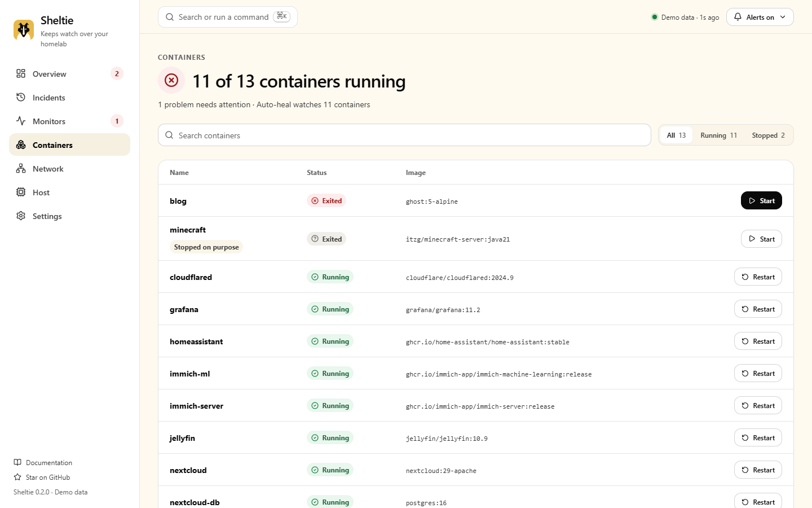Show all 13 containers tab

click(676, 135)
